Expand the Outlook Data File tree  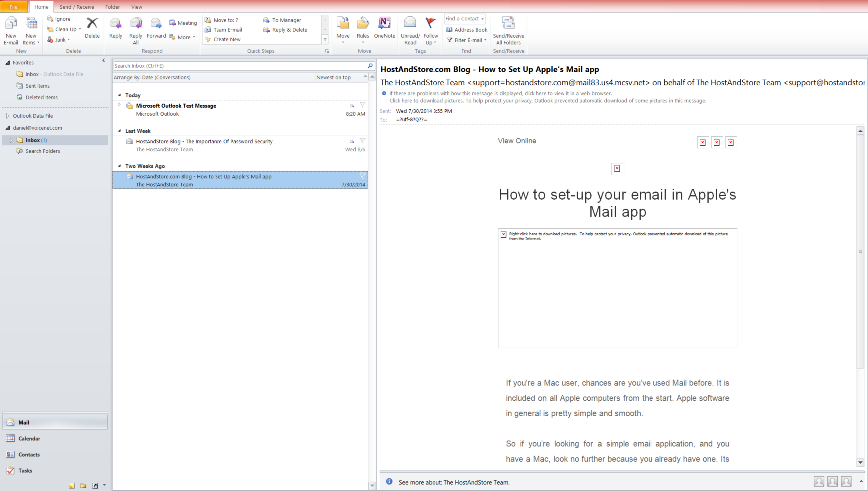click(x=8, y=116)
